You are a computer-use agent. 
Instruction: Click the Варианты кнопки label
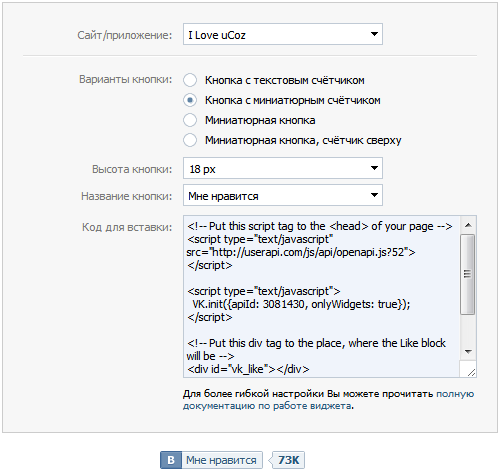pyautogui.click(x=126, y=79)
